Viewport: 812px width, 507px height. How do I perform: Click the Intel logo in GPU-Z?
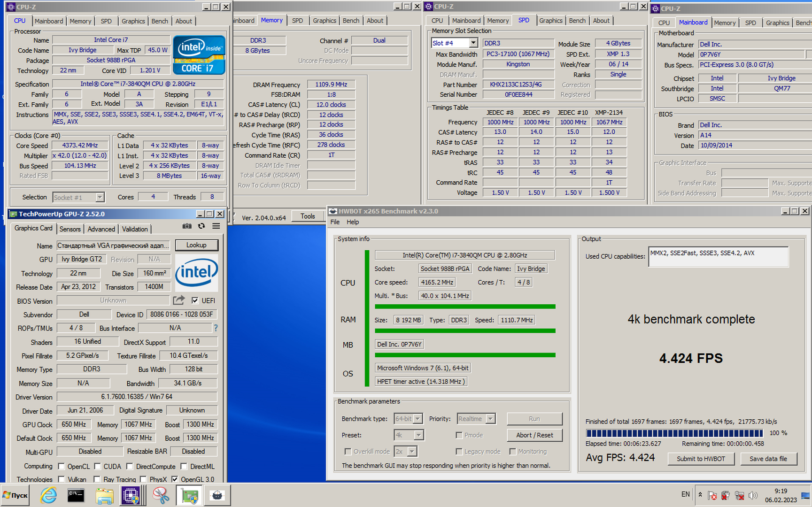(x=196, y=273)
